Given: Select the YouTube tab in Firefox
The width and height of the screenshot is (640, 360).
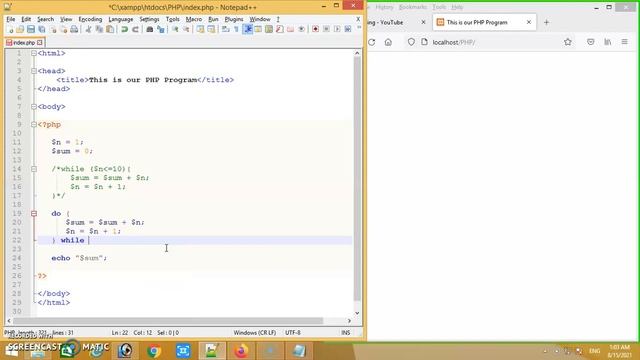Looking at the screenshot, I should (x=393, y=22).
